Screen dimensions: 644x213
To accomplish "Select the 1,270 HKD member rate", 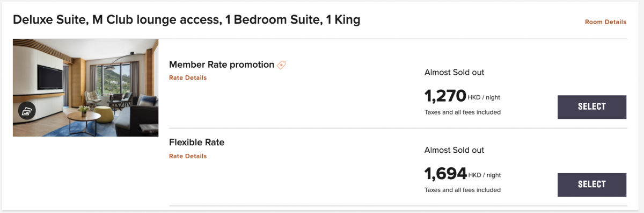I will 592,106.
